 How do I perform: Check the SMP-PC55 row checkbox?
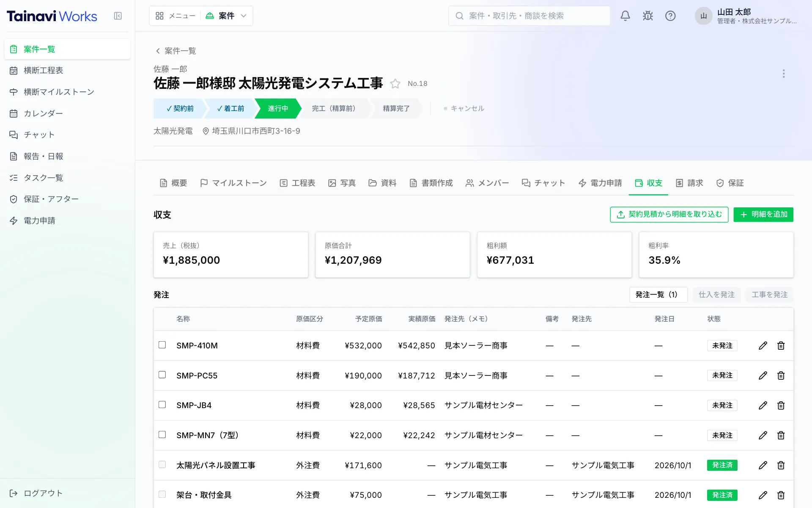coord(162,375)
